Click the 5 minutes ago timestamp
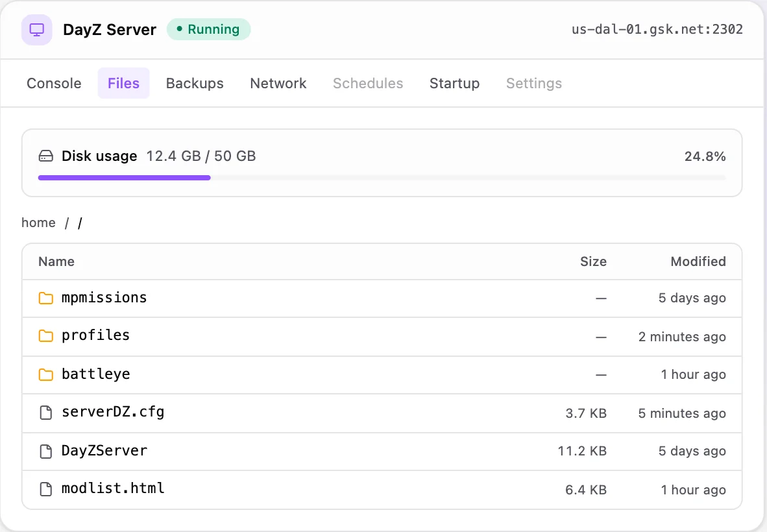Screen dimensions: 767x532 pyautogui.click(x=682, y=414)
